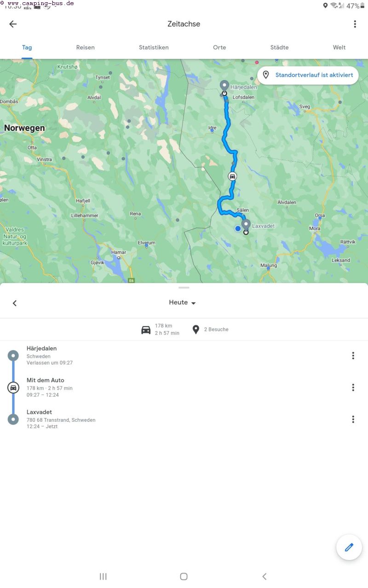
Task: Open the Welt tab
Action: click(x=339, y=47)
